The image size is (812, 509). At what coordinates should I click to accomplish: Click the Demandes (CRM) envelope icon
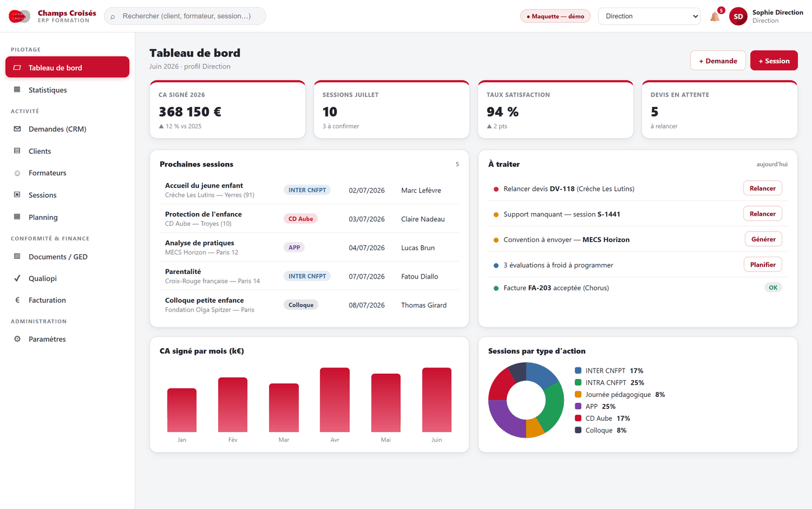pos(17,129)
